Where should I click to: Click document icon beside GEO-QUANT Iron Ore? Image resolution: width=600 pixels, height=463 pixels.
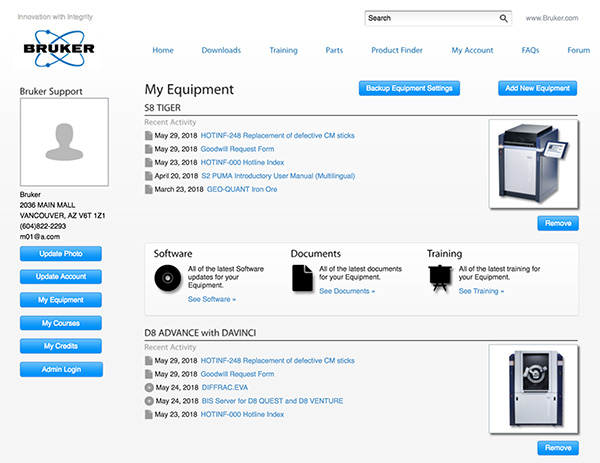coord(148,189)
